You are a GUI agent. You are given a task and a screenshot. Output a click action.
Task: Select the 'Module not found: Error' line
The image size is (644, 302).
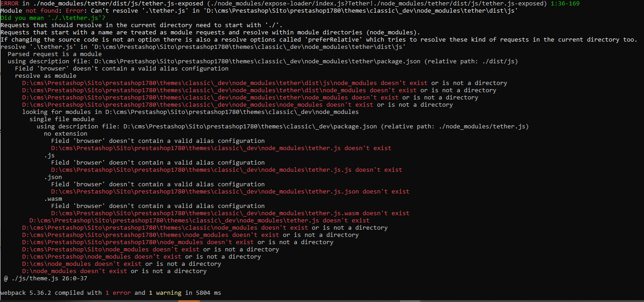[259, 10]
